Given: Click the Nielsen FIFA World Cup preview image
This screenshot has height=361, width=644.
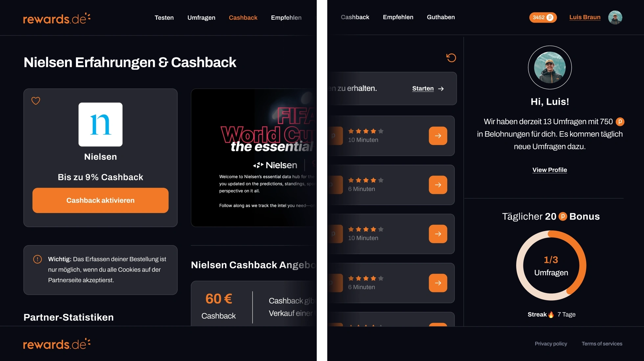Looking at the screenshot, I should tap(254, 158).
